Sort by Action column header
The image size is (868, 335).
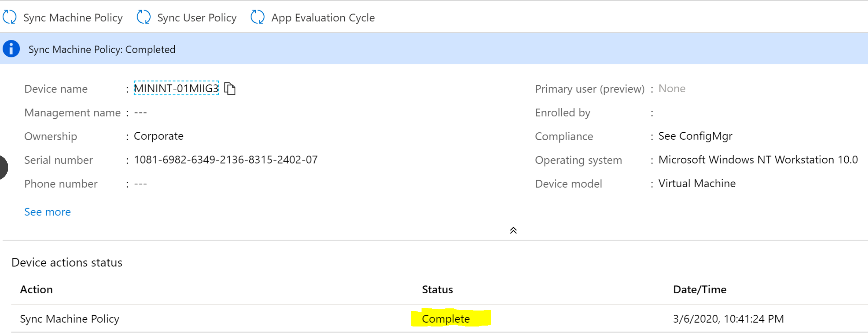(36, 289)
